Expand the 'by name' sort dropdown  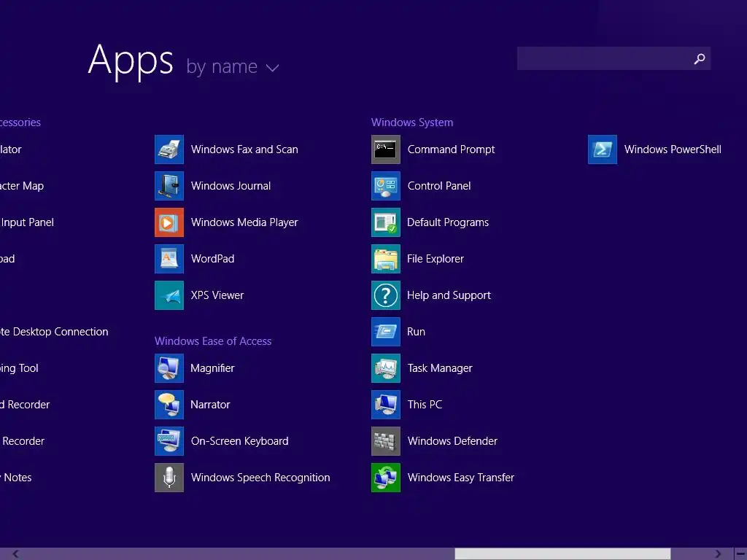(233, 66)
